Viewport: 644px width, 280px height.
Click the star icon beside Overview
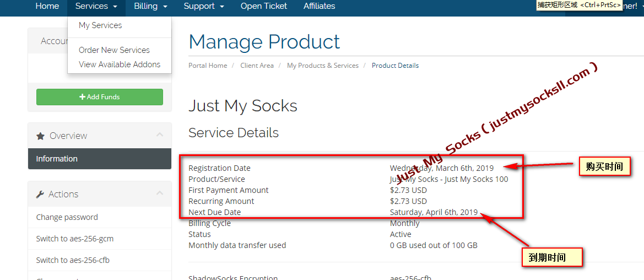(x=40, y=136)
